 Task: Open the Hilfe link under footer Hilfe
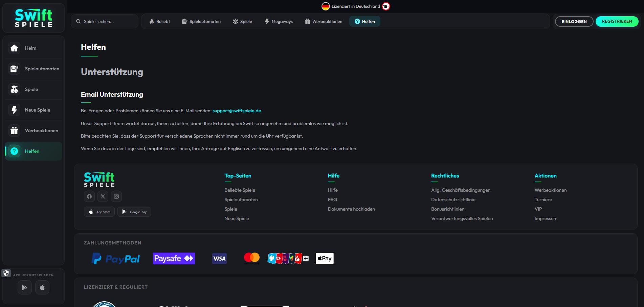(333, 190)
